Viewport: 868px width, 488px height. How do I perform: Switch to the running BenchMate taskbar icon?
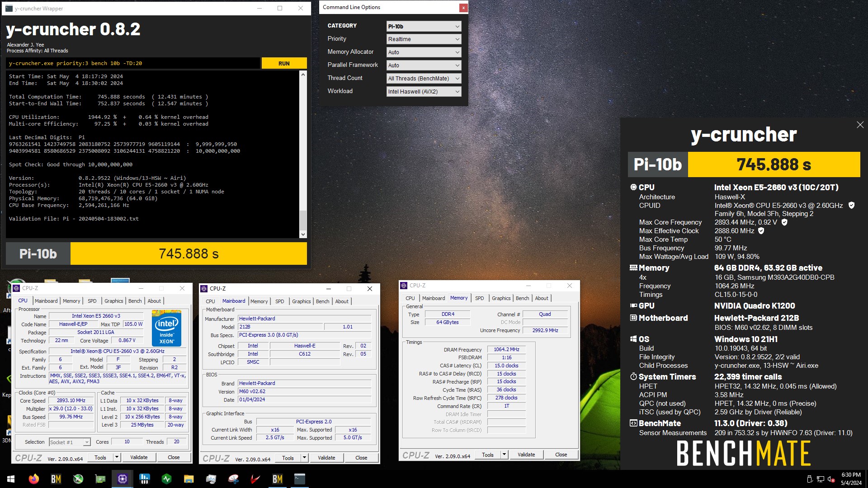(278, 479)
